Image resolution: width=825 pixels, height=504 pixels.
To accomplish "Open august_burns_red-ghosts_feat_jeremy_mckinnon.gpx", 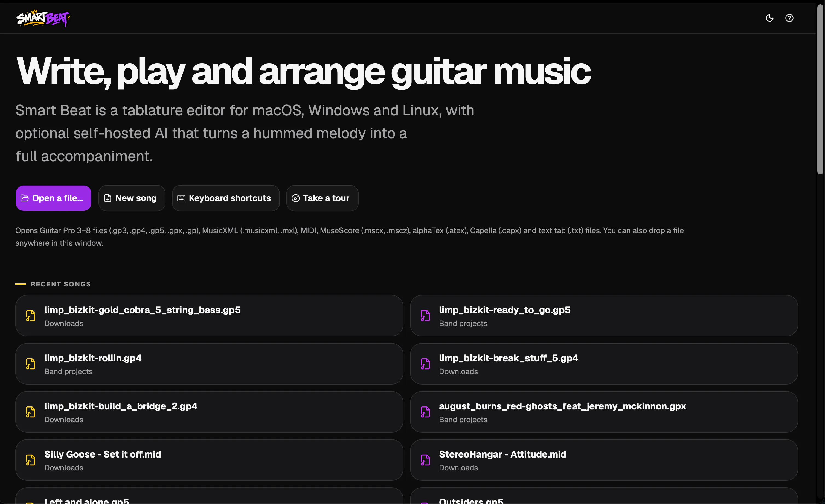I will [604, 412].
